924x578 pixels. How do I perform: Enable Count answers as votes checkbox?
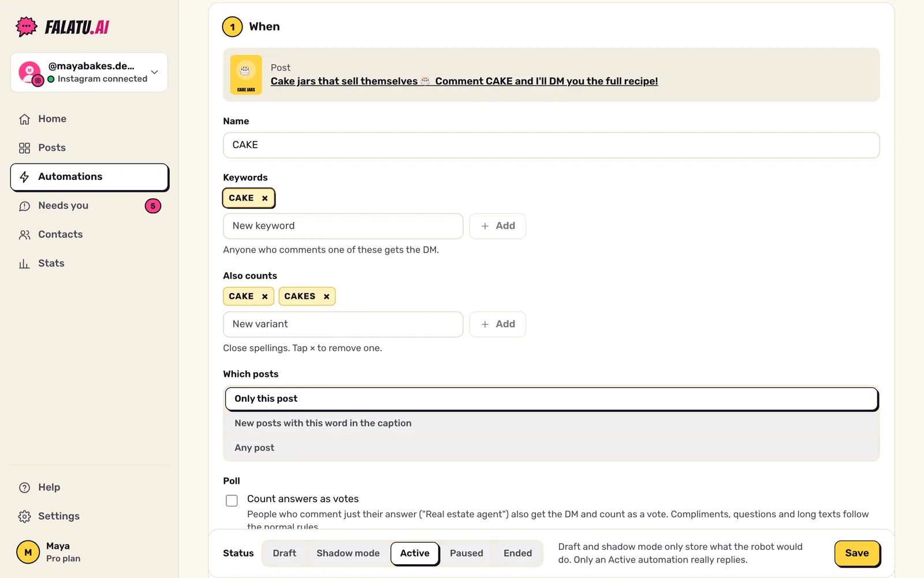pos(232,501)
